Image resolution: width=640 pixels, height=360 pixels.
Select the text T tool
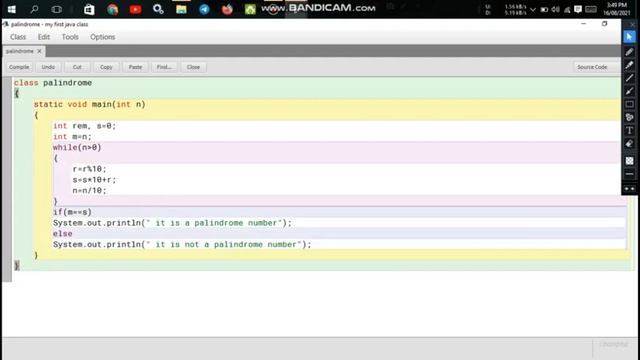(x=629, y=130)
